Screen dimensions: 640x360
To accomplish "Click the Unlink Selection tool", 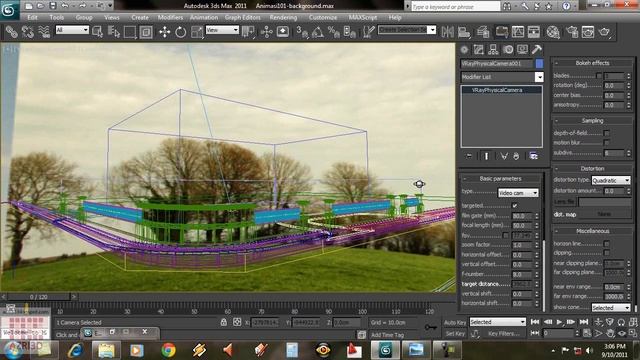I will tap(28, 32).
